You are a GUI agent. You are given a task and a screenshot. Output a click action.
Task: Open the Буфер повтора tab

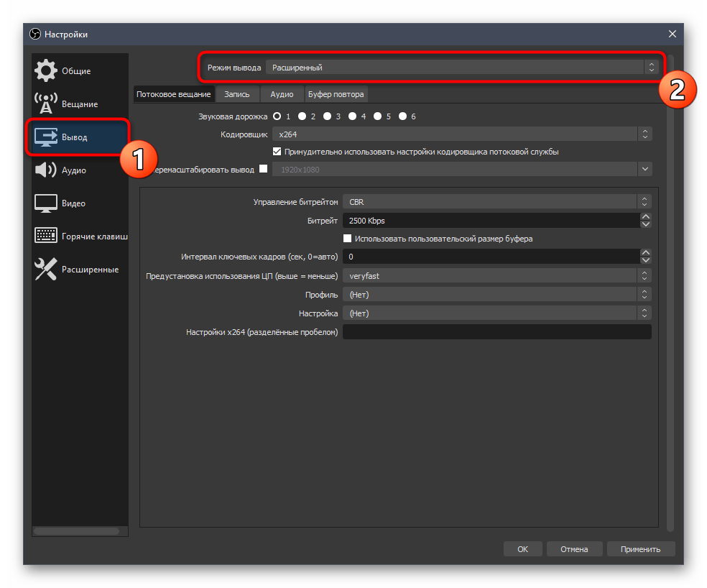click(x=336, y=94)
